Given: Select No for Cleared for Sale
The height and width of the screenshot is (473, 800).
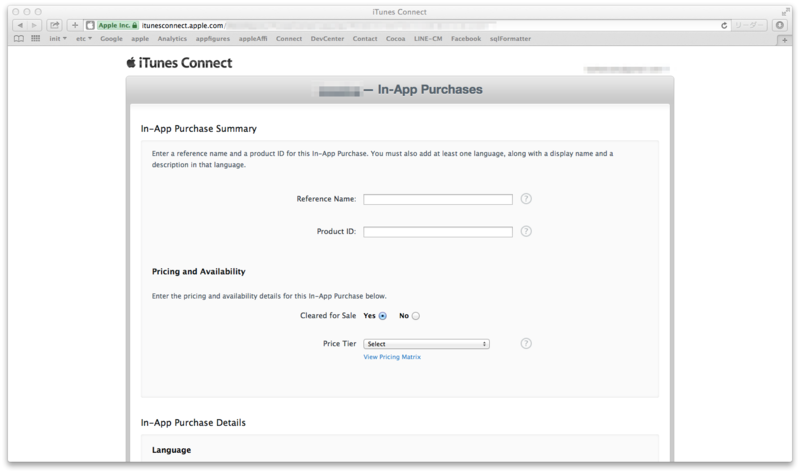Looking at the screenshot, I should click(416, 316).
